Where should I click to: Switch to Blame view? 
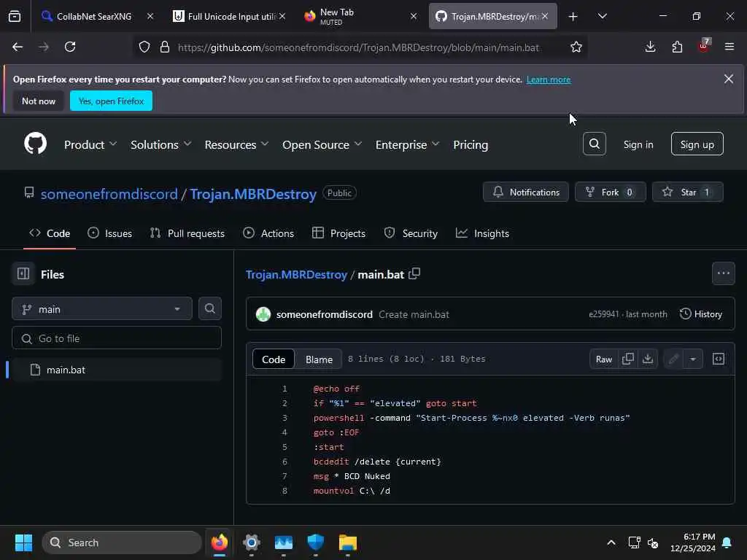[x=319, y=359]
